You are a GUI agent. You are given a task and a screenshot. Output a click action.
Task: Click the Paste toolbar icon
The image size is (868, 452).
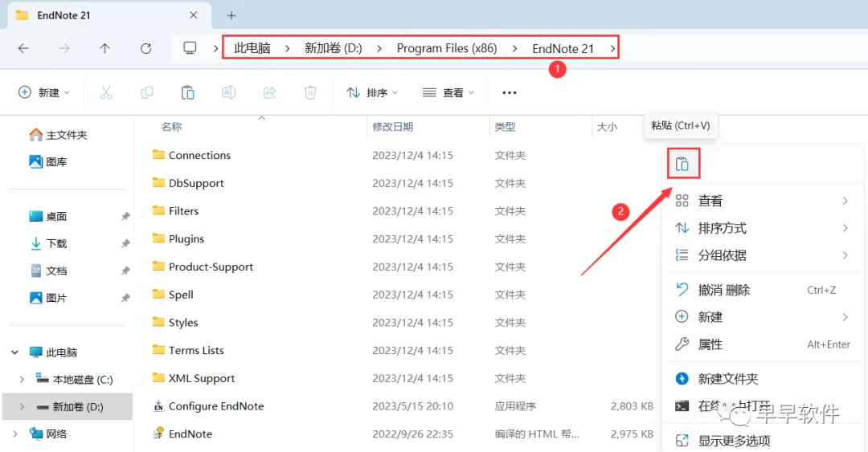coord(187,92)
